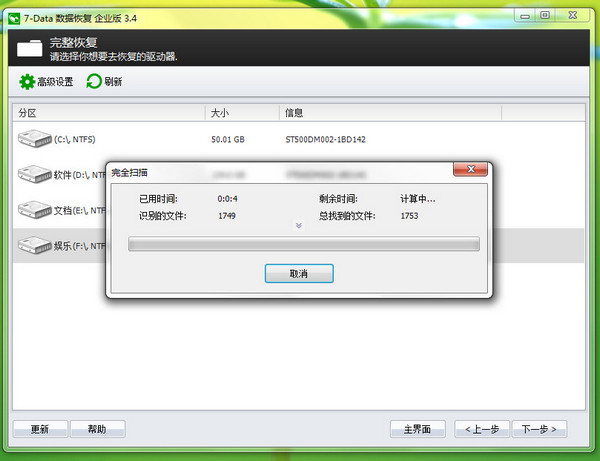Screen dimensions: 600x461
Task: Click total found files value 1753
Action: coord(409,216)
